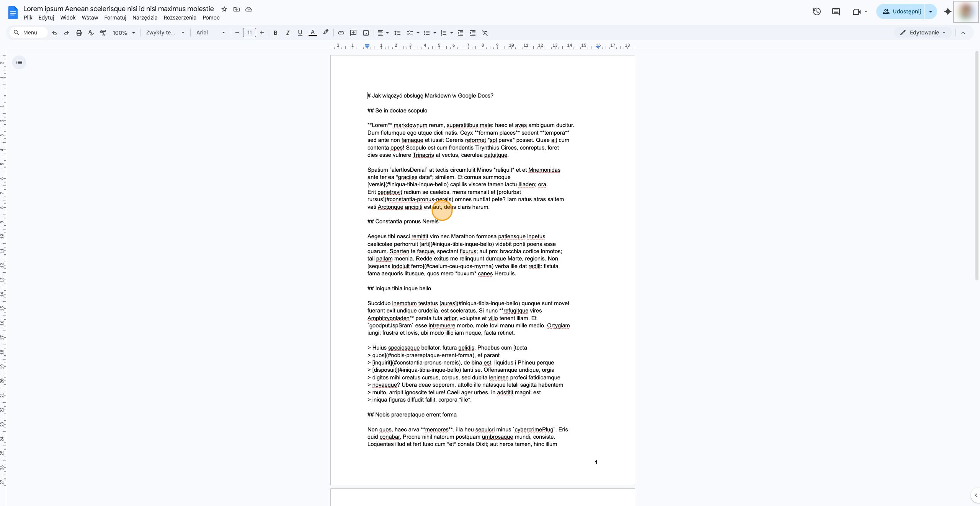Open Edytowanie mode dropdown

[x=924, y=33]
